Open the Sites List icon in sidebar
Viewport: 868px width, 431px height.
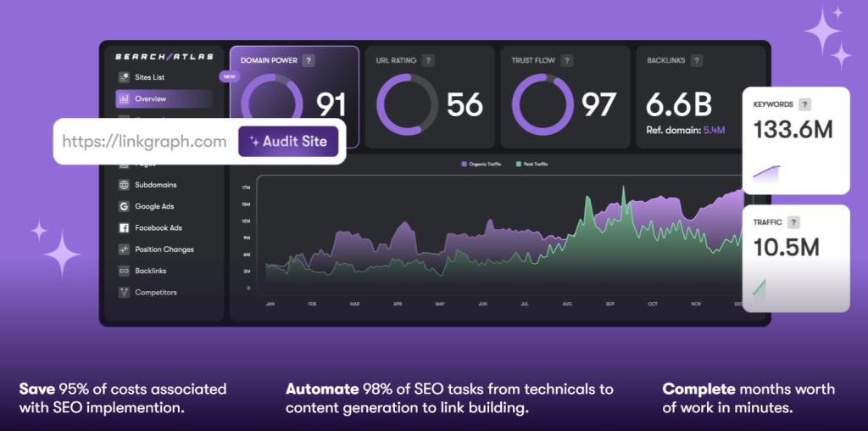point(124,77)
